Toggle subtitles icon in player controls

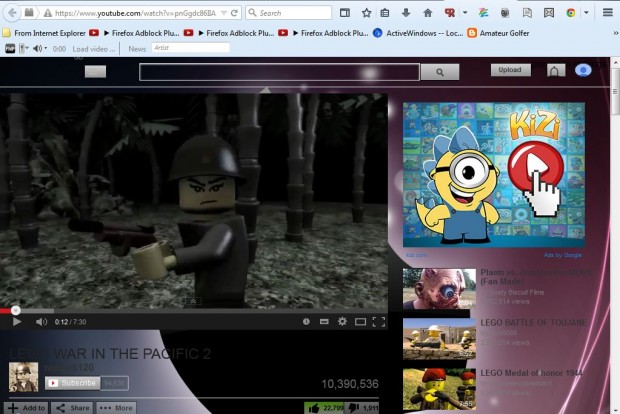pos(324,321)
